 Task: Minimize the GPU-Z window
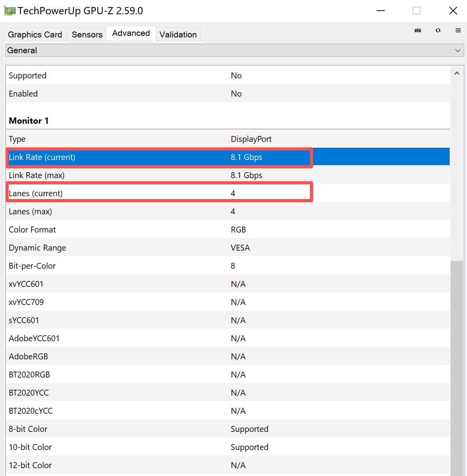[381, 11]
